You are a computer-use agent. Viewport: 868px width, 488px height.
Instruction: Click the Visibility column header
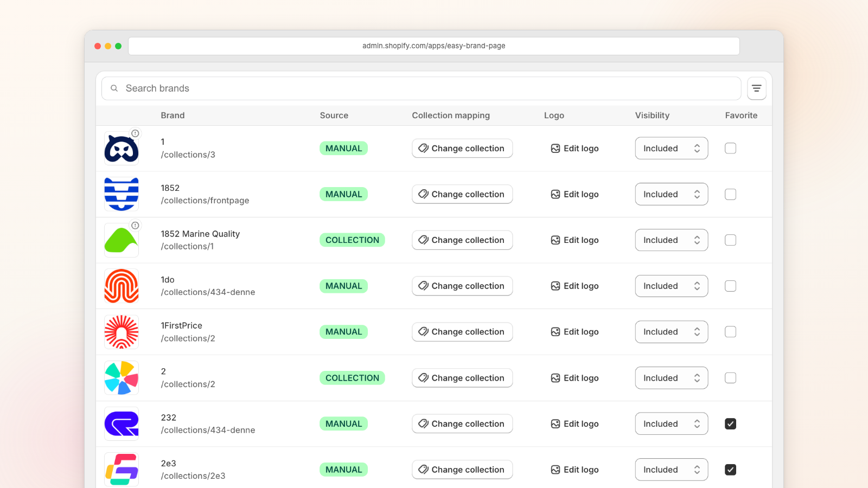[652, 115]
